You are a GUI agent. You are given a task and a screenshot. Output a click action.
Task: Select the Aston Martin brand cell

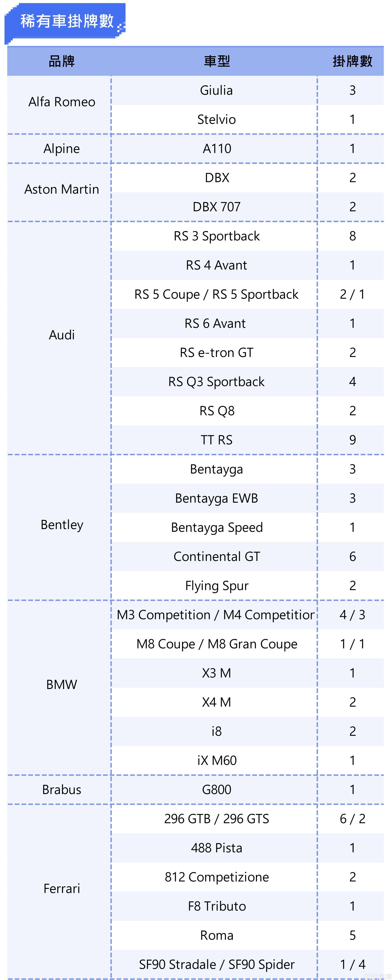[x=62, y=189]
